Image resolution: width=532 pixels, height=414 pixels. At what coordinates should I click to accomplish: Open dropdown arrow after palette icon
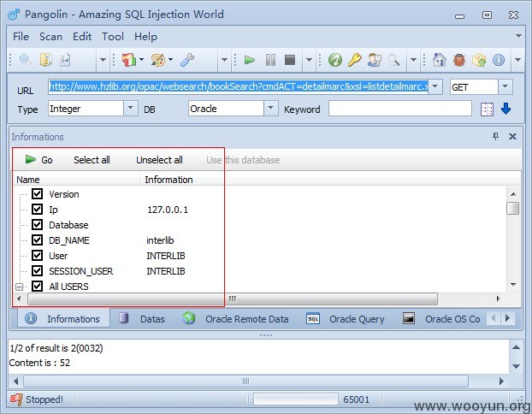click(x=171, y=60)
